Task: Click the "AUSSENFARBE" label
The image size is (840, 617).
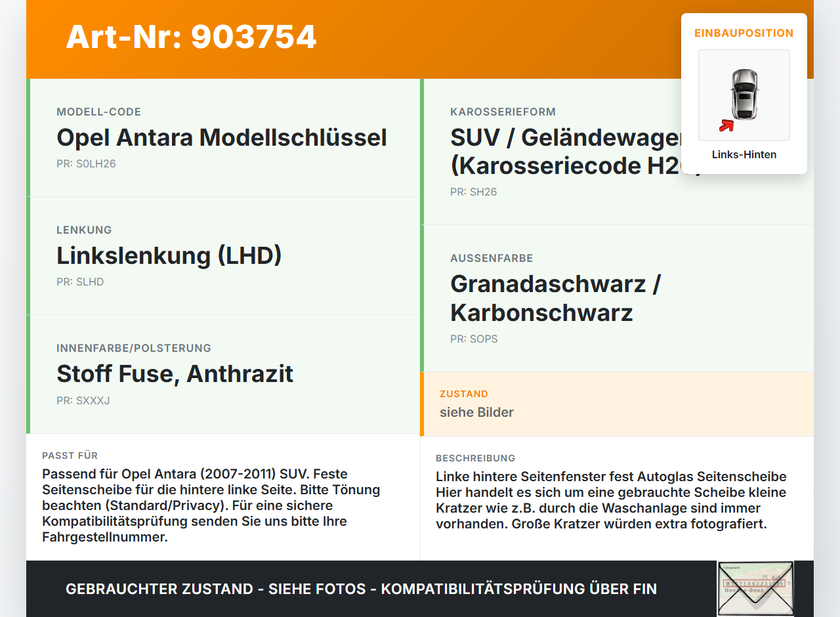Action: point(492,258)
